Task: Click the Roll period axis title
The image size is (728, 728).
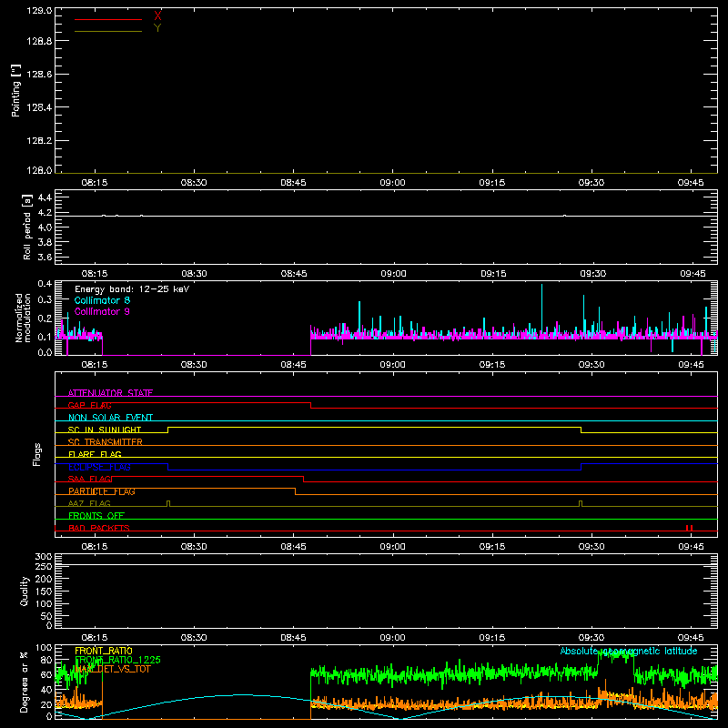Action: pyautogui.click(x=27, y=227)
